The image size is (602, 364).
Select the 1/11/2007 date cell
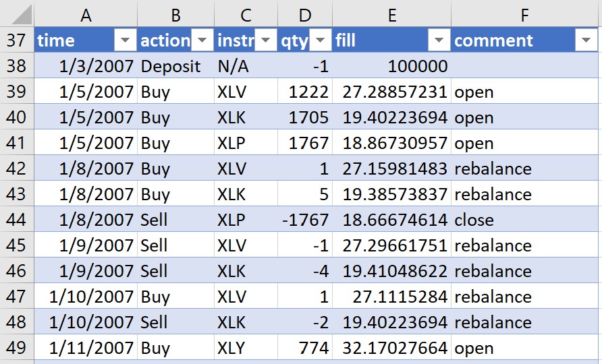(x=86, y=348)
